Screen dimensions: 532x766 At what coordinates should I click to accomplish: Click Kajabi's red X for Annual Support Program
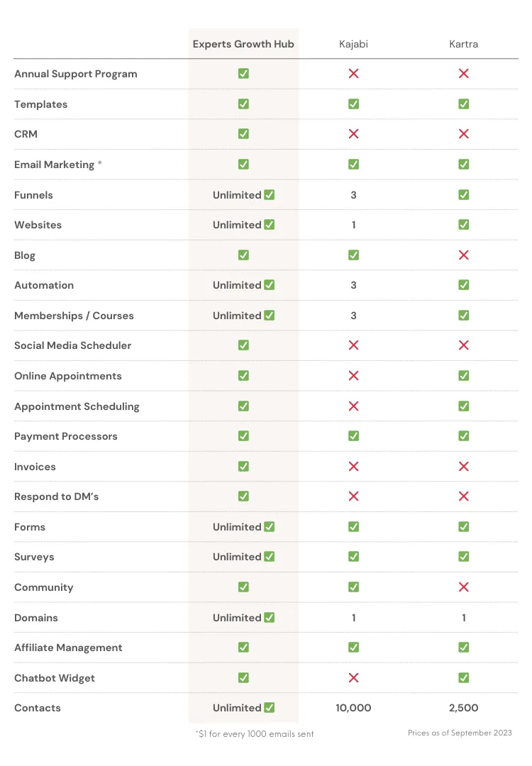coord(353,73)
